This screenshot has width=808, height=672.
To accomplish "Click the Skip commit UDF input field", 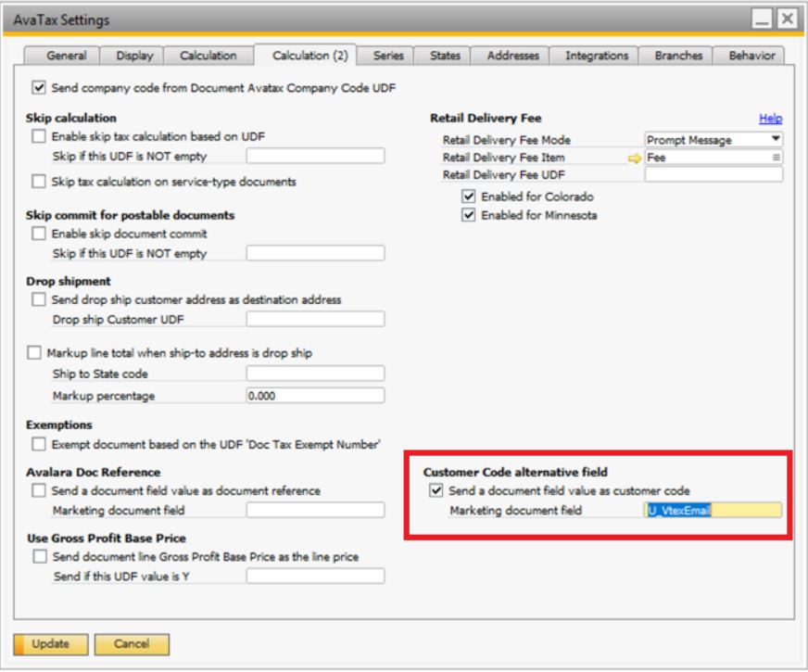I will [315, 253].
